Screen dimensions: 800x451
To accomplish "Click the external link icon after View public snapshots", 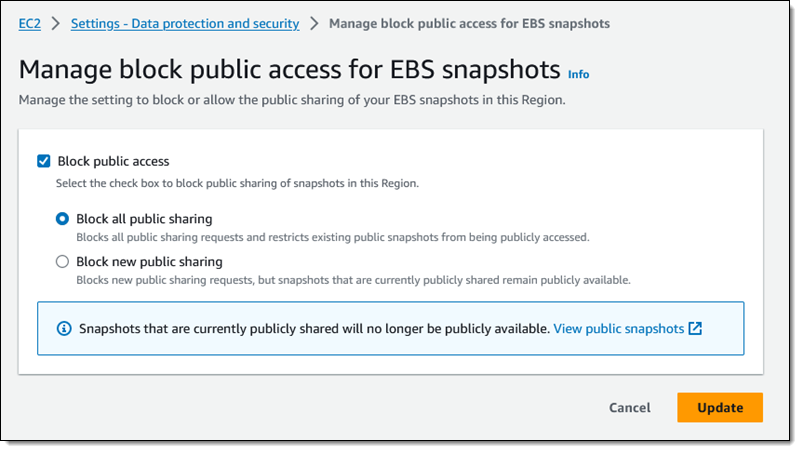I will click(696, 328).
